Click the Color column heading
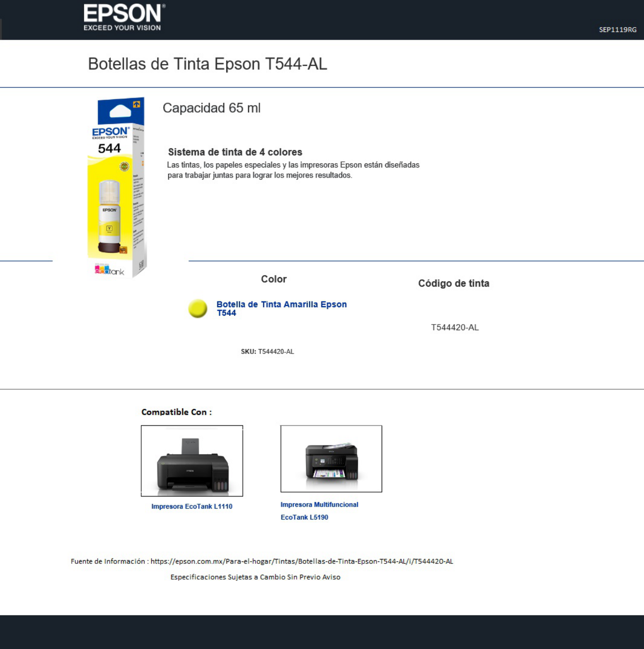Image resolution: width=644 pixels, height=649 pixels. point(274,279)
